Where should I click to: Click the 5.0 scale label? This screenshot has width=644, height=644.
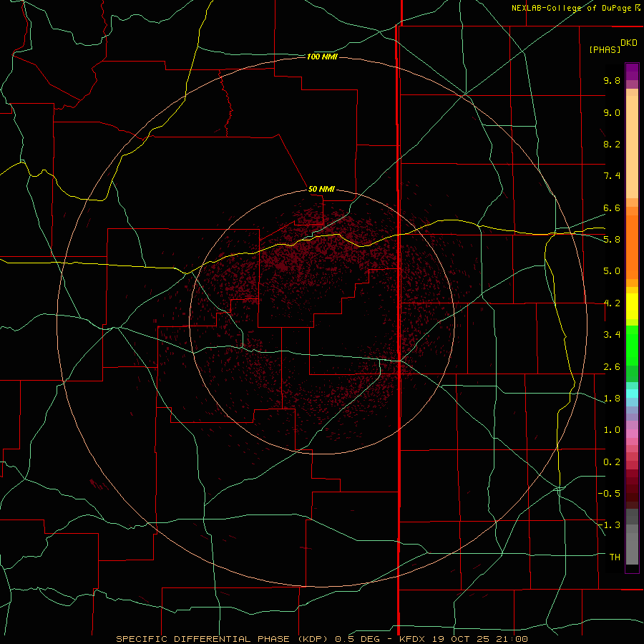point(612,271)
